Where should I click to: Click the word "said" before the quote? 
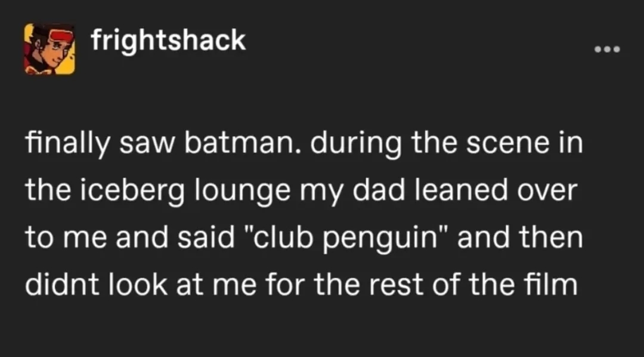point(206,238)
